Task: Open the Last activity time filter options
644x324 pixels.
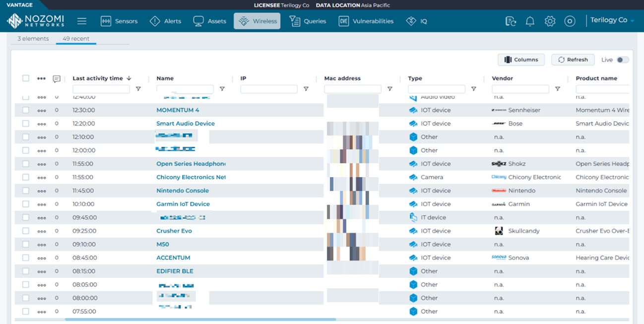Action: [x=138, y=89]
